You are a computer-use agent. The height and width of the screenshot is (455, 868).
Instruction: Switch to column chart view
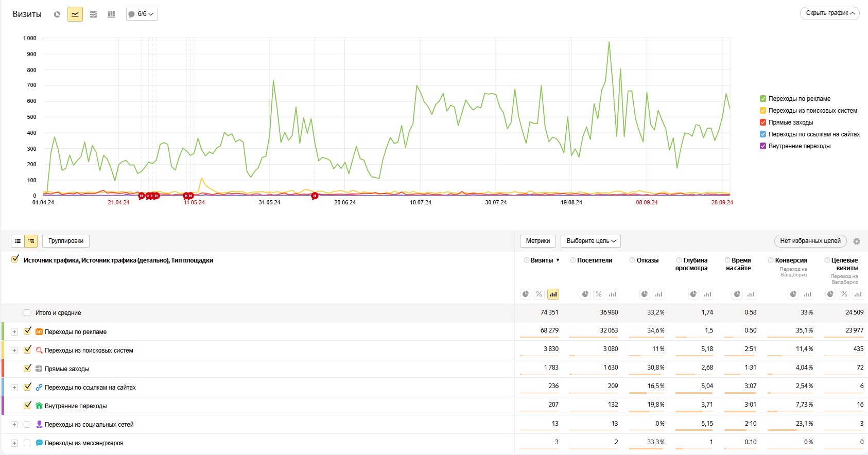[111, 14]
